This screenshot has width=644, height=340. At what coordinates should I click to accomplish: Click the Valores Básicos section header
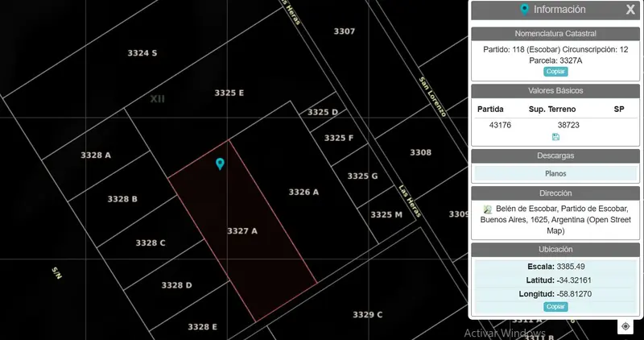coord(555,90)
